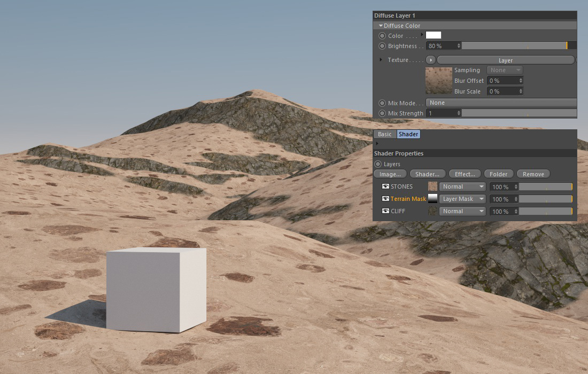588x374 pixels.
Task: Click the Color parameter animation circle
Action: [x=382, y=36]
